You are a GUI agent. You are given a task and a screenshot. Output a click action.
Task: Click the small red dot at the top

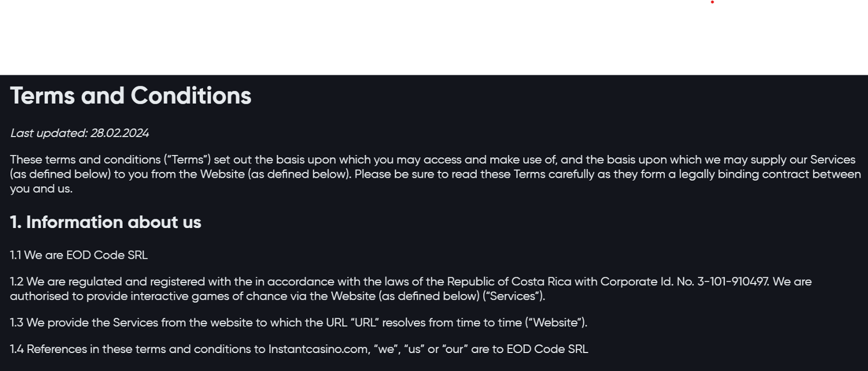point(712,2)
